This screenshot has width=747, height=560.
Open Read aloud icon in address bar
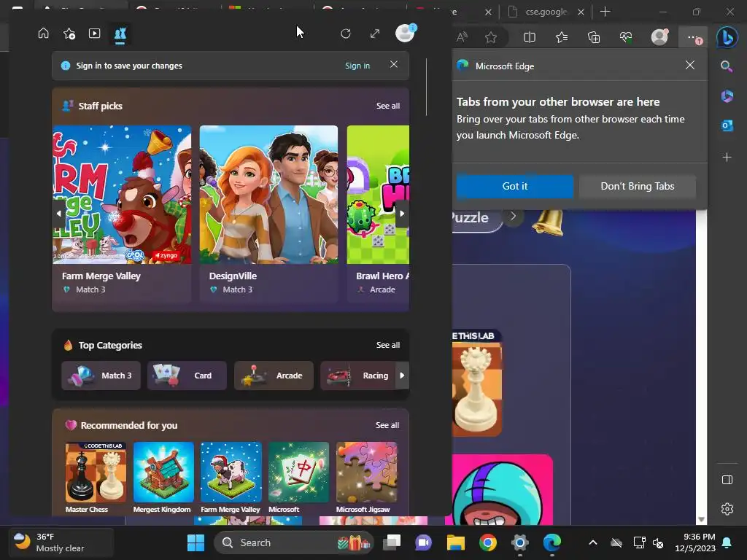(x=462, y=37)
